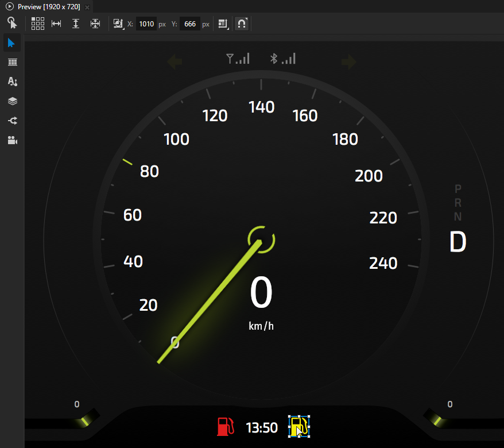Click the antenna signal strength indicator
Viewport: 504px width, 448px height.
pyautogui.click(x=238, y=58)
